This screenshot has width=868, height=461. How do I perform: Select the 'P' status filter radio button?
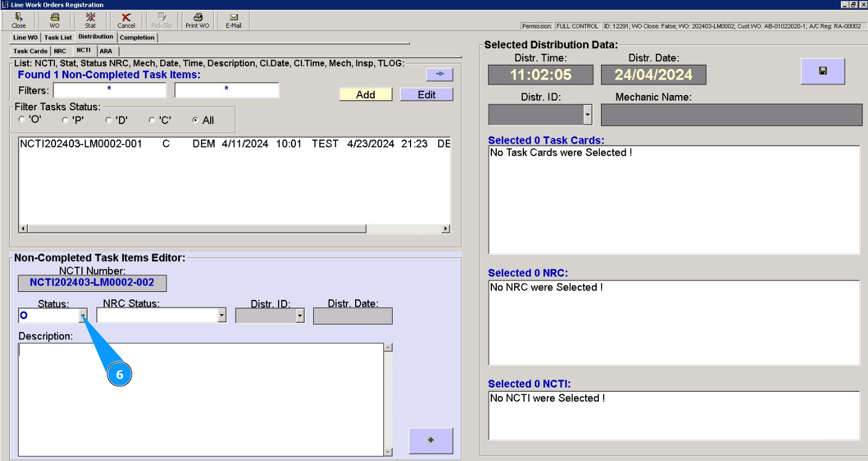tap(65, 120)
